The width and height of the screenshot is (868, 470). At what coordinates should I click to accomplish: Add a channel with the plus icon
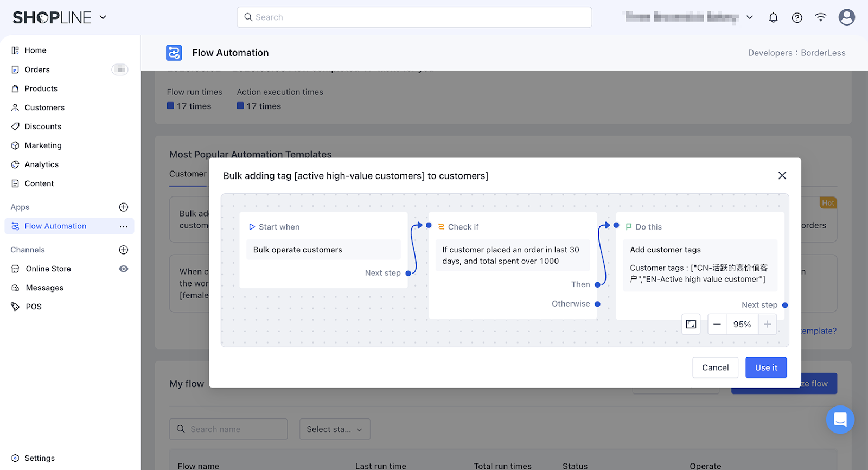point(124,250)
